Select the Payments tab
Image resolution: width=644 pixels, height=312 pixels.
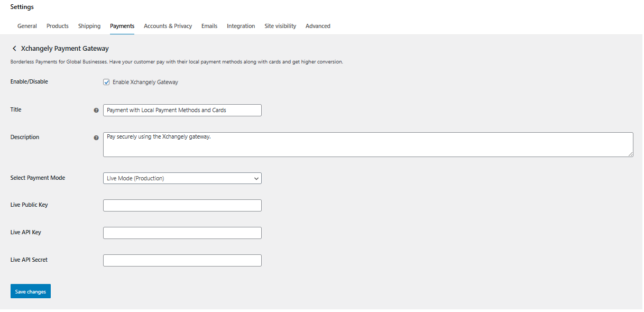[122, 26]
